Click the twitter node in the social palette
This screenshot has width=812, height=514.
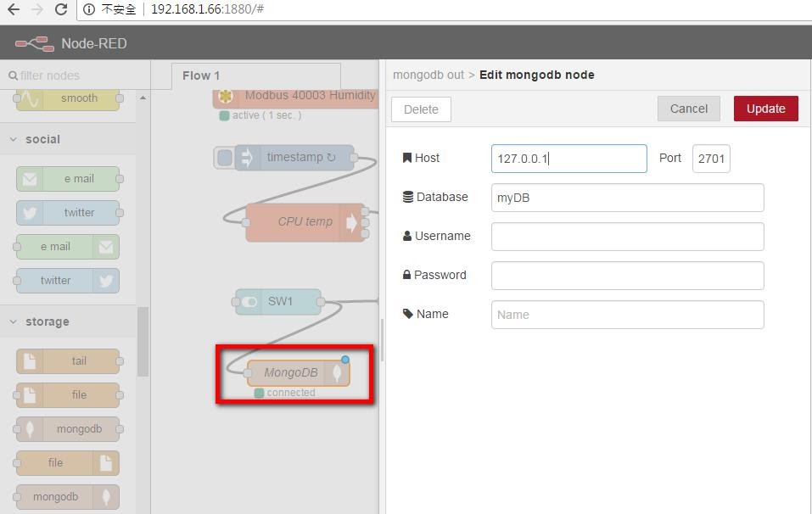68,212
